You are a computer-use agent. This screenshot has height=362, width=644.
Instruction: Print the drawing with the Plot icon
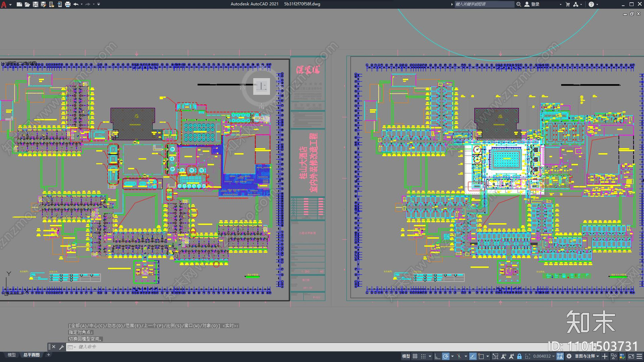68,4
